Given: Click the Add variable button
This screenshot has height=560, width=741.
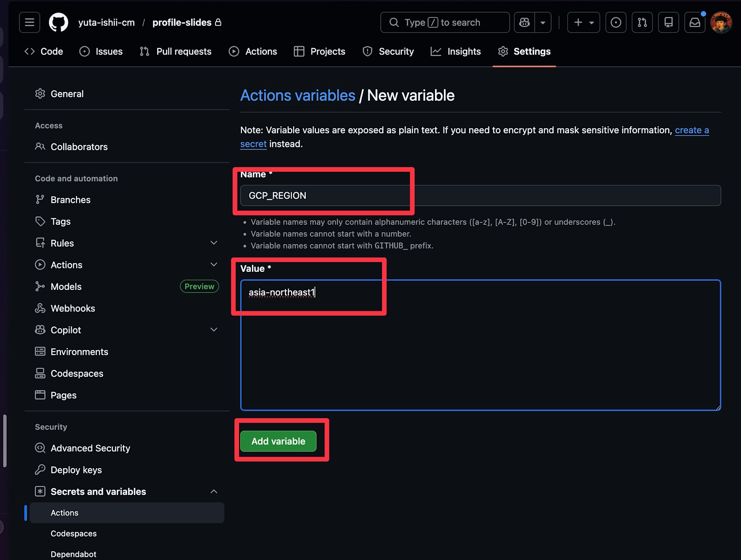Looking at the screenshot, I should click(x=278, y=441).
